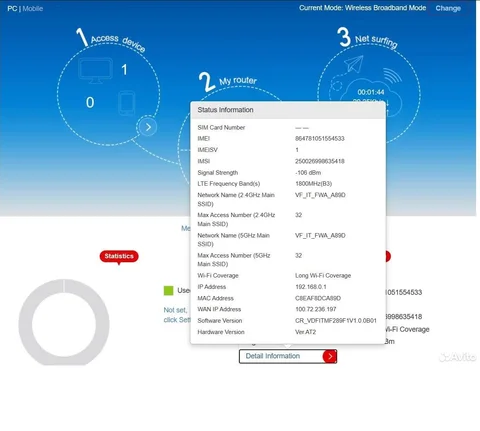The width and height of the screenshot is (480, 431).
Task: Click the Change mode button
Action: tap(448, 8)
